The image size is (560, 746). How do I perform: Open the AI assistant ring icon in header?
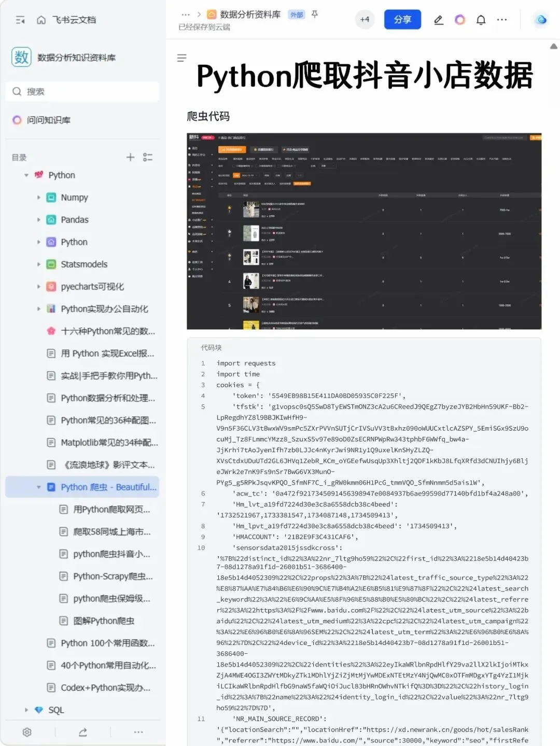460,20
